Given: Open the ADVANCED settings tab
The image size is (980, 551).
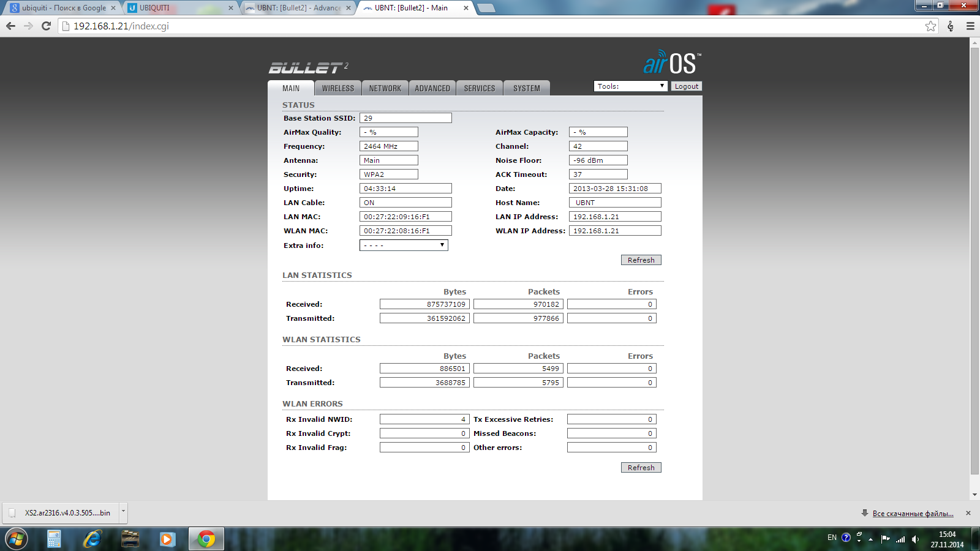Looking at the screenshot, I should tap(432, 88).
